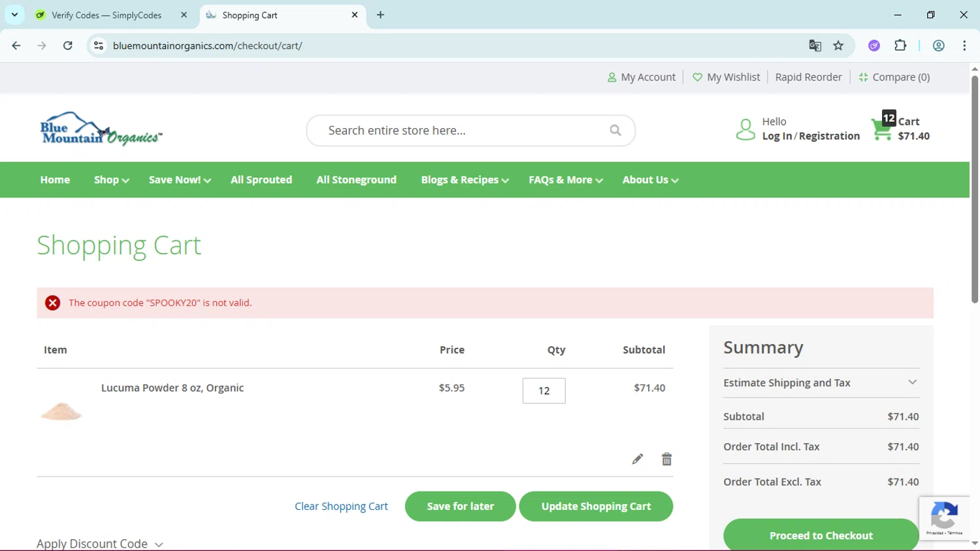The width and height of the screenshot is (980, 551).
Task: Bookmark this page with the star icon
Action: [838, 46]
